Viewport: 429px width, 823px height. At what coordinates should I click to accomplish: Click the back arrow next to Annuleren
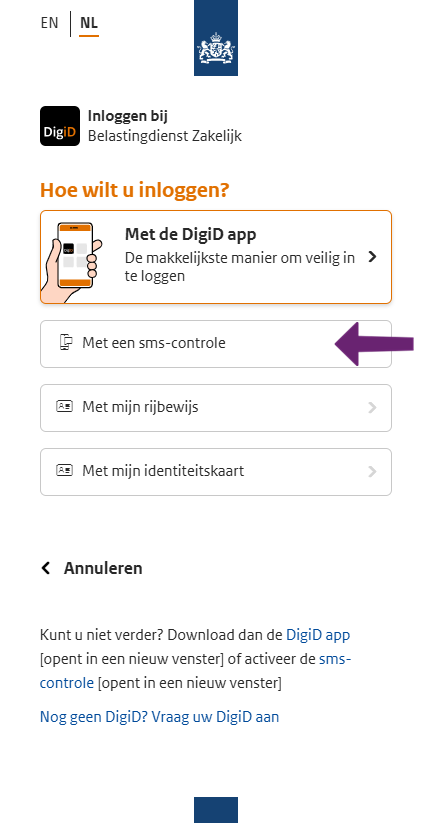pos(46,568)
